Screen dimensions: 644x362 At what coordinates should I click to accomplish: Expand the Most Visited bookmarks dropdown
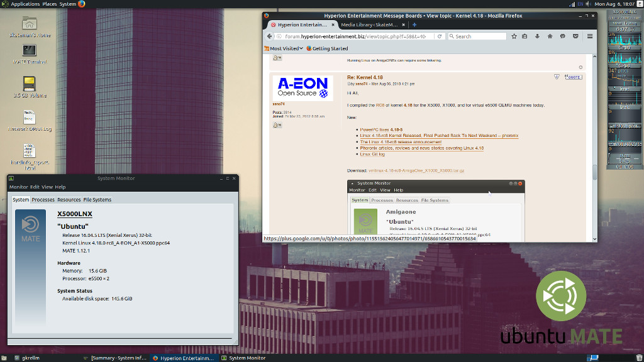coord(284,48)
